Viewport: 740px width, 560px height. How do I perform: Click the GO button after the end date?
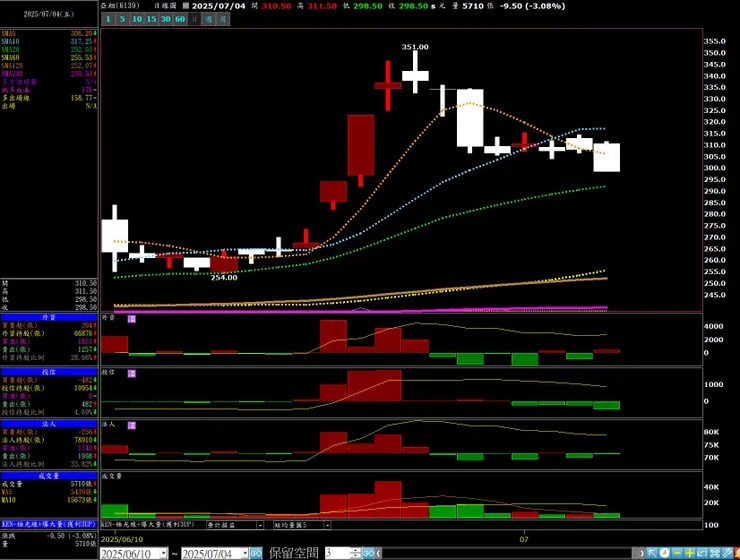pyautogui.click(x=256, y=553)
